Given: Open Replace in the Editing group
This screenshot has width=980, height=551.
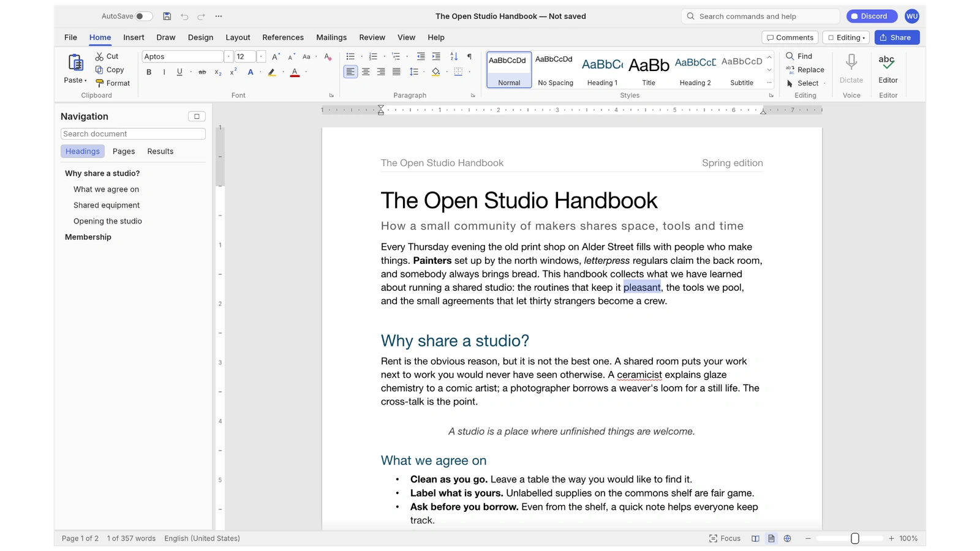Looking at the screenshot, I should 805,70.
